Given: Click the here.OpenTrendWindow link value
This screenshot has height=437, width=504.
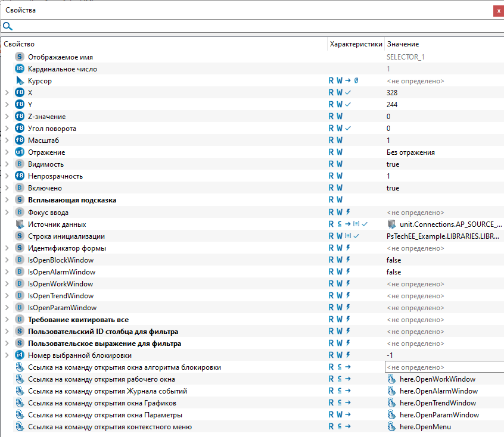Looking at the screenshot, I should coord(438,403).
